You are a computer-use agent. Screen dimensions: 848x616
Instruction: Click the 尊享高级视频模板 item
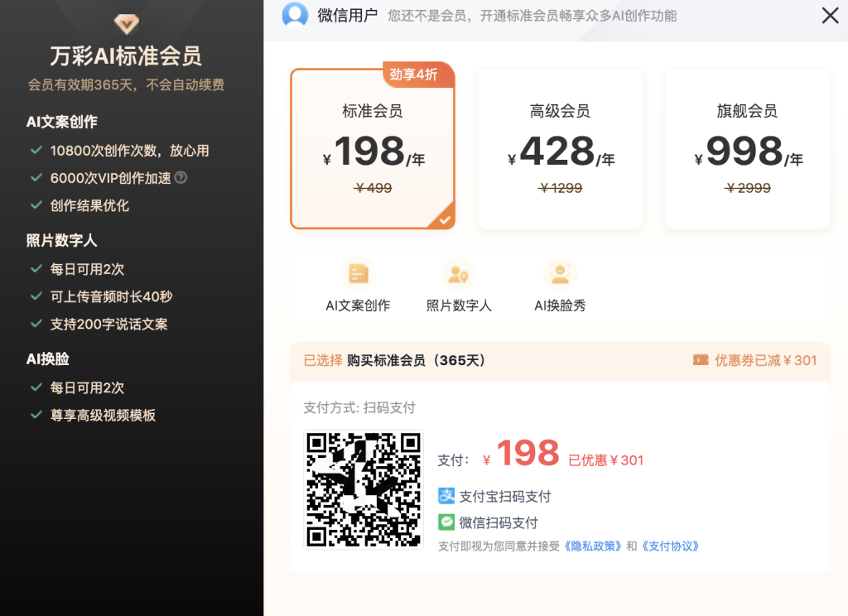(103, 416)
